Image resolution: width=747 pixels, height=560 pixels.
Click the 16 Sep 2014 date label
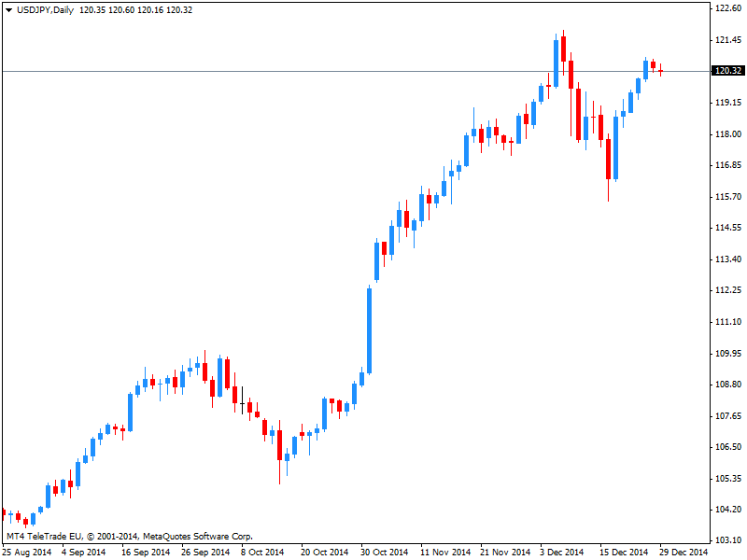[x=146, y=553]
